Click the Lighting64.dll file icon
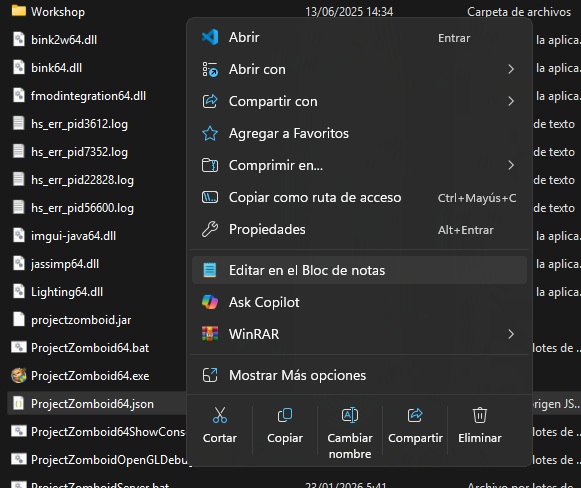Image resolution: width=581 pixels, height=488 pixels. pyautogui.click(x=19, y=291)
